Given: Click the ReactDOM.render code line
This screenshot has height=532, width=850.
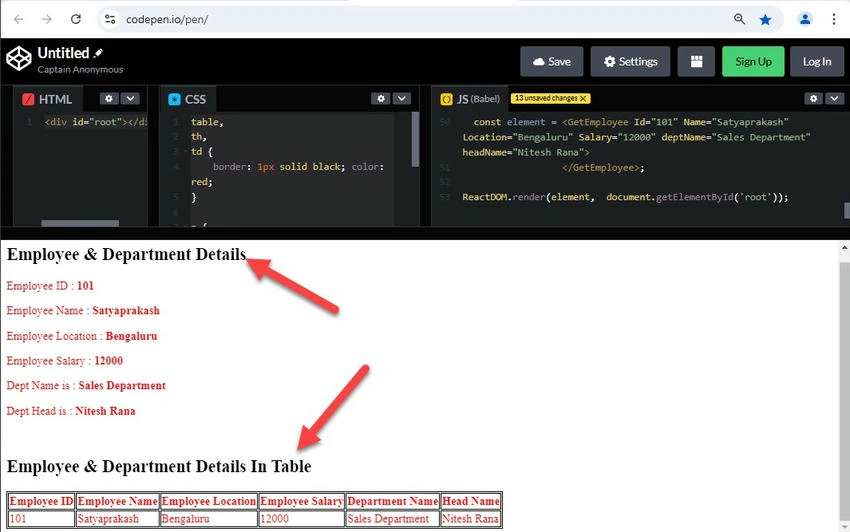Looking at the screenshot, I should 625,197.
